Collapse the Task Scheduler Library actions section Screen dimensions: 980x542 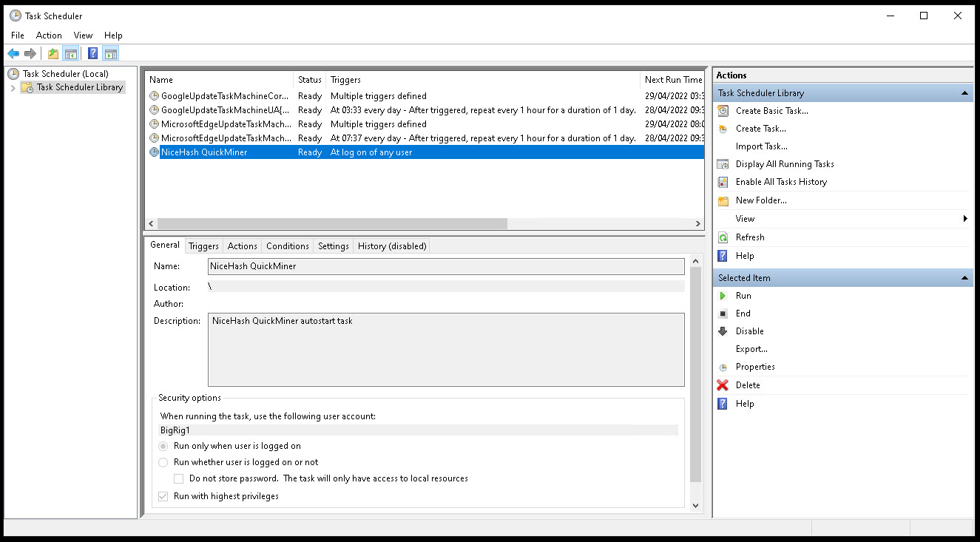(x=964, y=92)
